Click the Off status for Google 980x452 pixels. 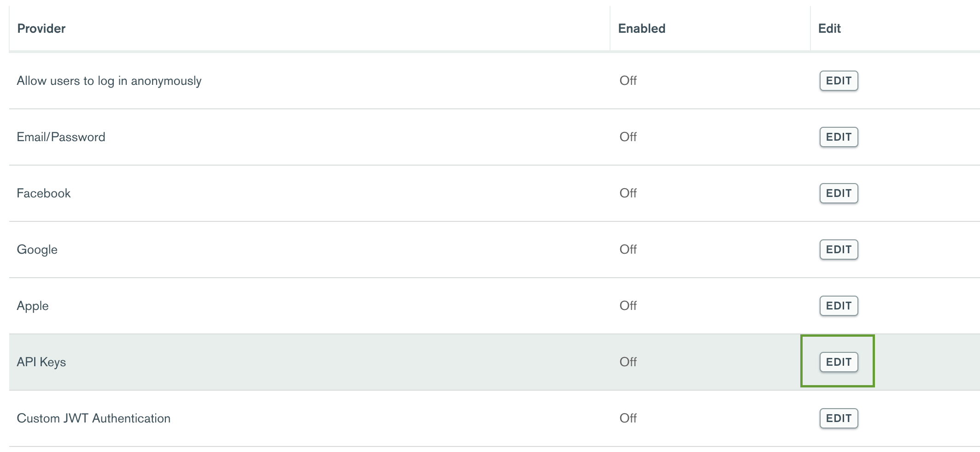(628, 249)
